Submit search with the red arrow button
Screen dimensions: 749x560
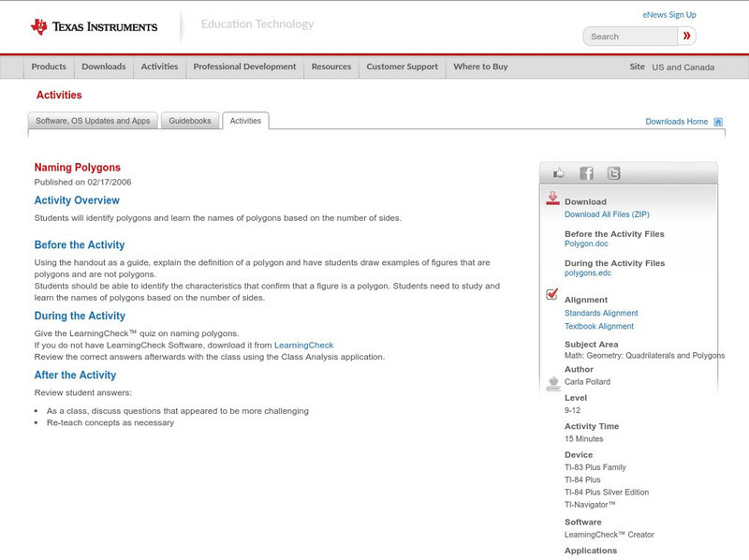(686, 36)
